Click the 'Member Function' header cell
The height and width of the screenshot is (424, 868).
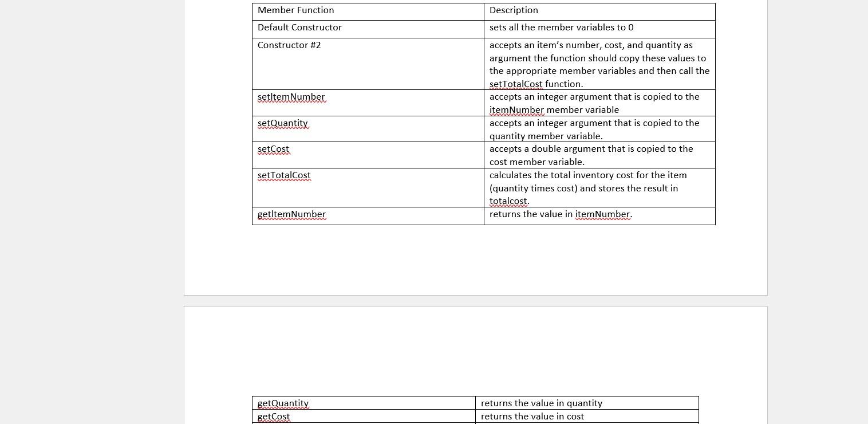point(295,10)
